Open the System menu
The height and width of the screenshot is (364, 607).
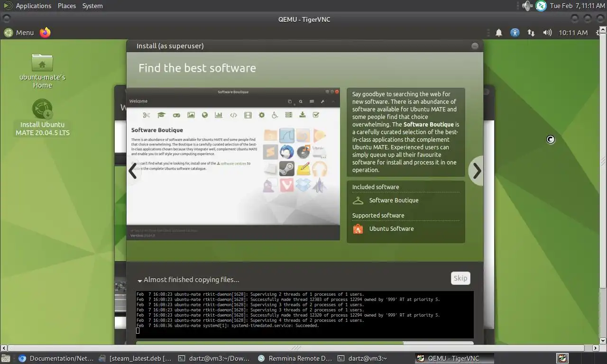pos(92,6)
